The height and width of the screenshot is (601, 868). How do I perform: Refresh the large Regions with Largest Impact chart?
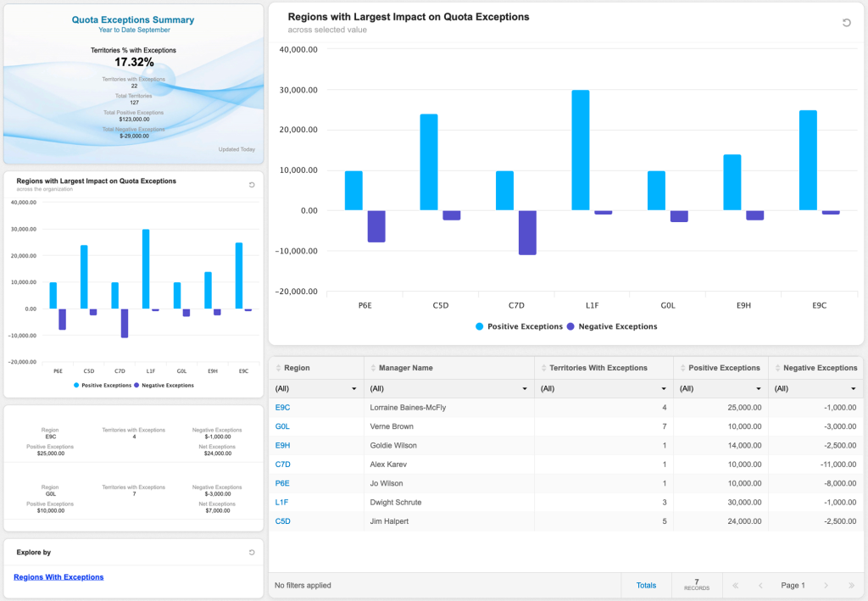(846, 23)
